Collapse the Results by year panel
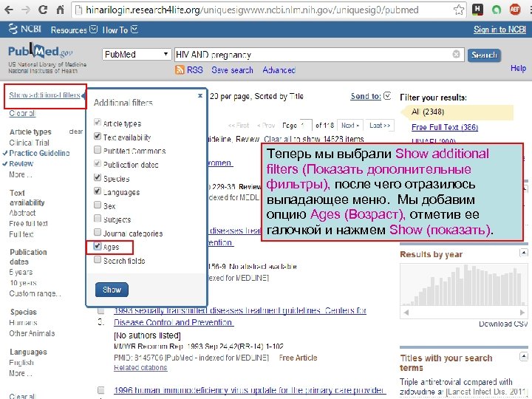This screenshot has width=532, height=399. click(524, 253)
